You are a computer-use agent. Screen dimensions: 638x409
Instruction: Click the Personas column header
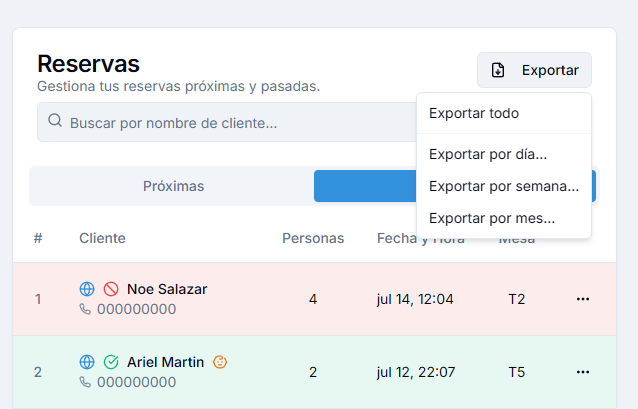[x=313, y=238]
